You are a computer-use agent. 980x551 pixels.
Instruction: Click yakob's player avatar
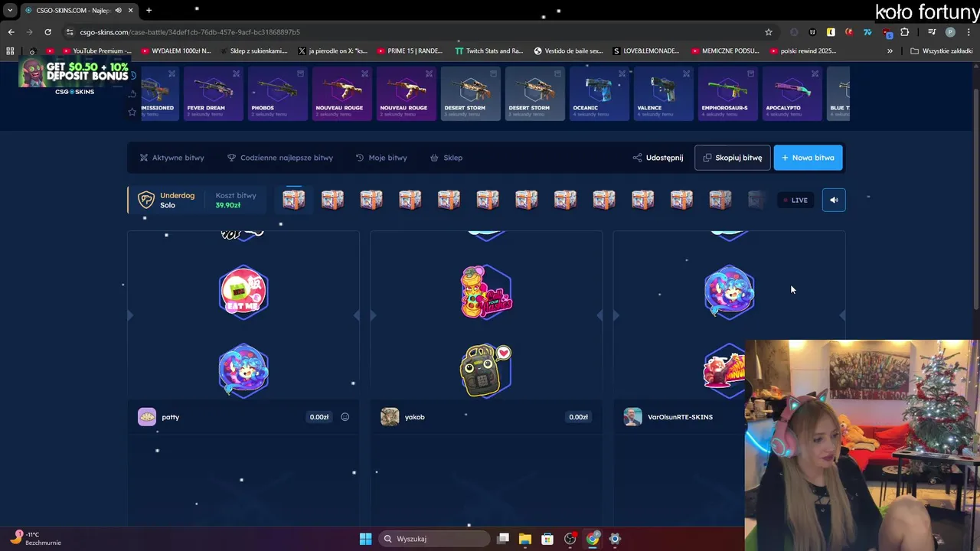point(390,417)
